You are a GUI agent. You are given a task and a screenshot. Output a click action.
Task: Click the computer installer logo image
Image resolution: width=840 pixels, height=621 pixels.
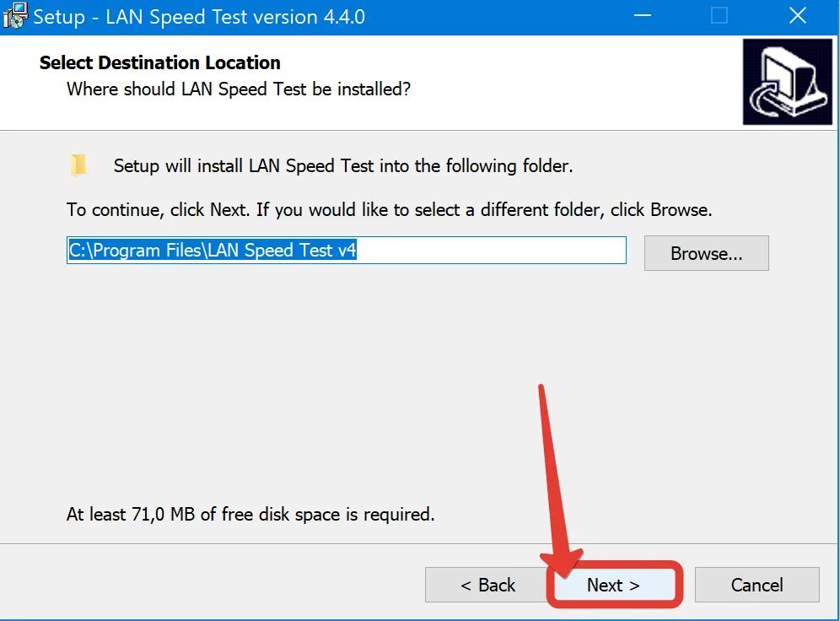tap(788, 82)
